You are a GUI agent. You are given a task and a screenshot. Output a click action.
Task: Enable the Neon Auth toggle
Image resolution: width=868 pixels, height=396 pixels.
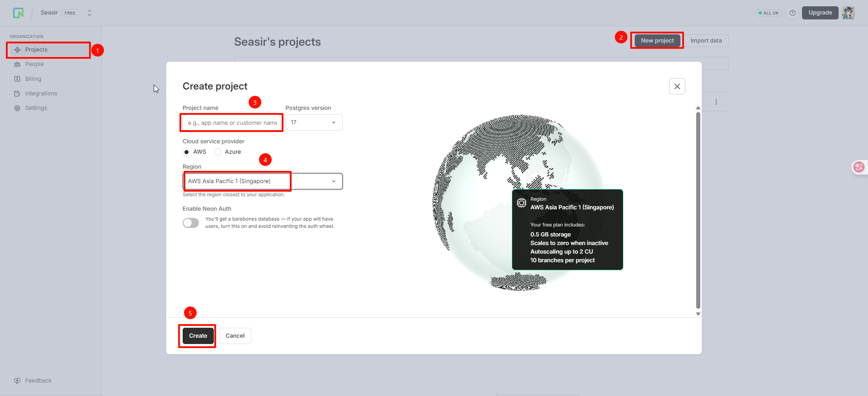tap(191, 223)
